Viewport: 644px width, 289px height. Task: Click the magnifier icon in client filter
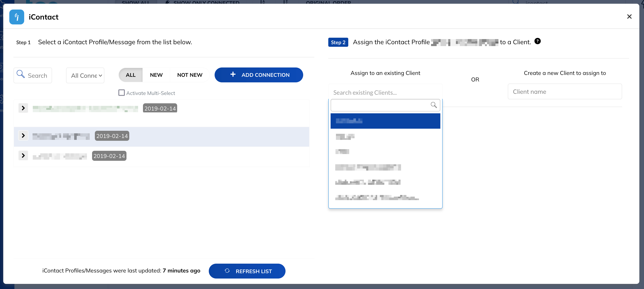click(x=434, y=105)
